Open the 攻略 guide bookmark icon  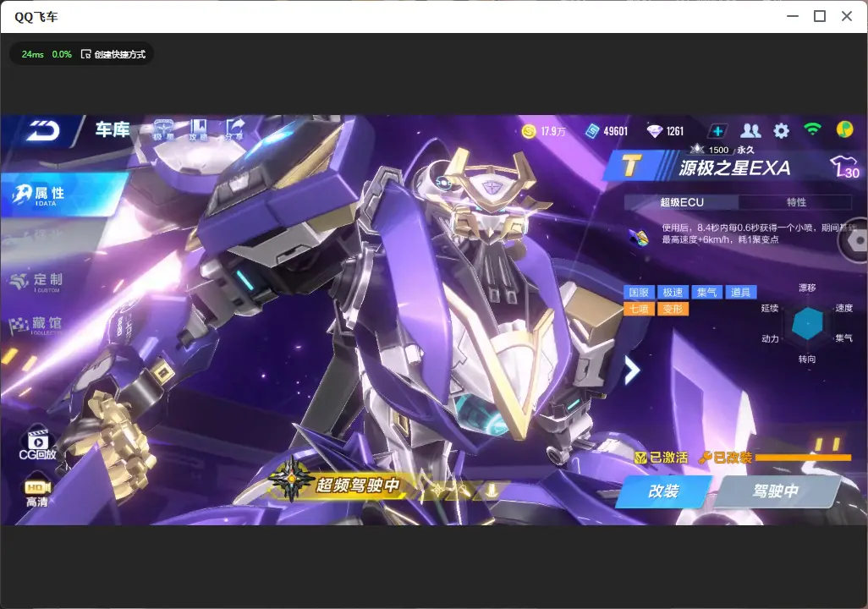pyautogui.click(x=198, y=129)
